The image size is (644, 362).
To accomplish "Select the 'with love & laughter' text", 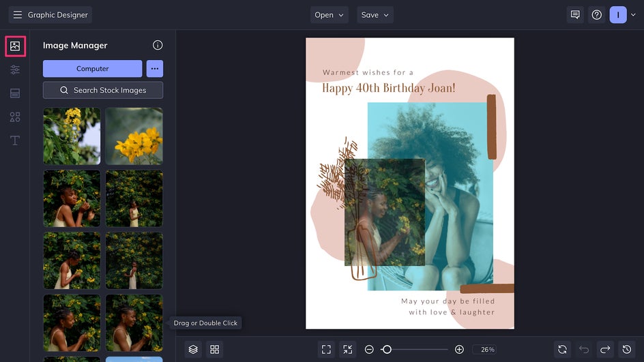I will click(452, 312).
